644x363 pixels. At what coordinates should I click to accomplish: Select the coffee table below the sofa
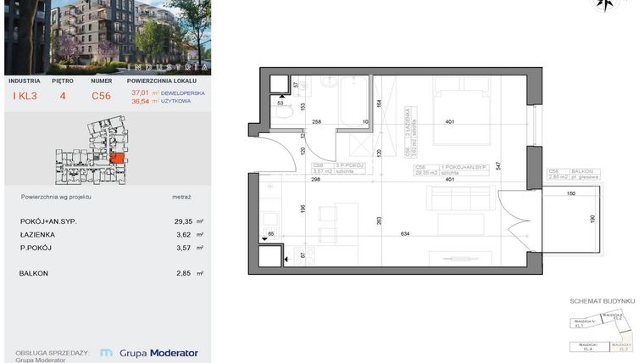[x=460, y=225]
